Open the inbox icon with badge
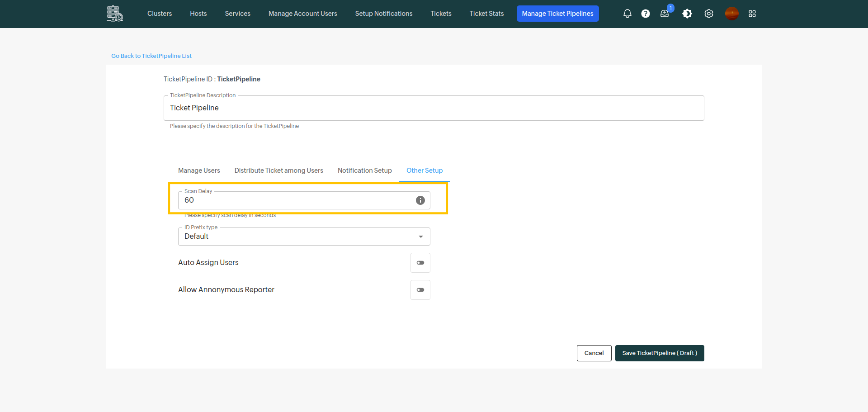 pyautogui.click(x=665, y=14)
